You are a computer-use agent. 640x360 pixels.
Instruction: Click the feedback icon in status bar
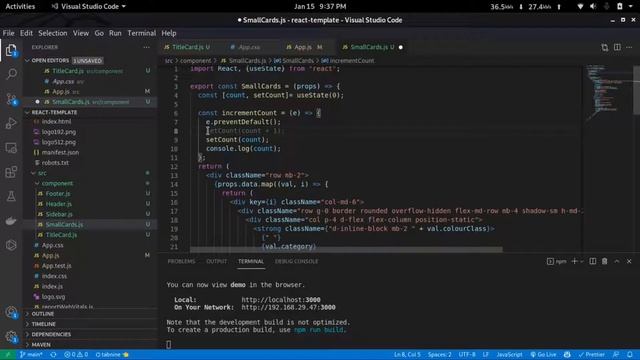pyautogui.click(x=616, y=355)
